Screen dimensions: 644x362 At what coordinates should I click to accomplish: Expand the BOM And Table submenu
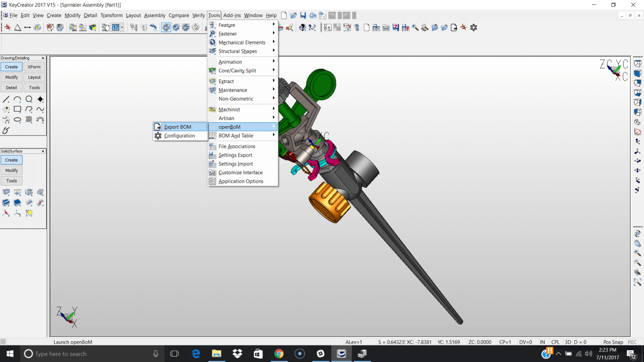point(243,136)
